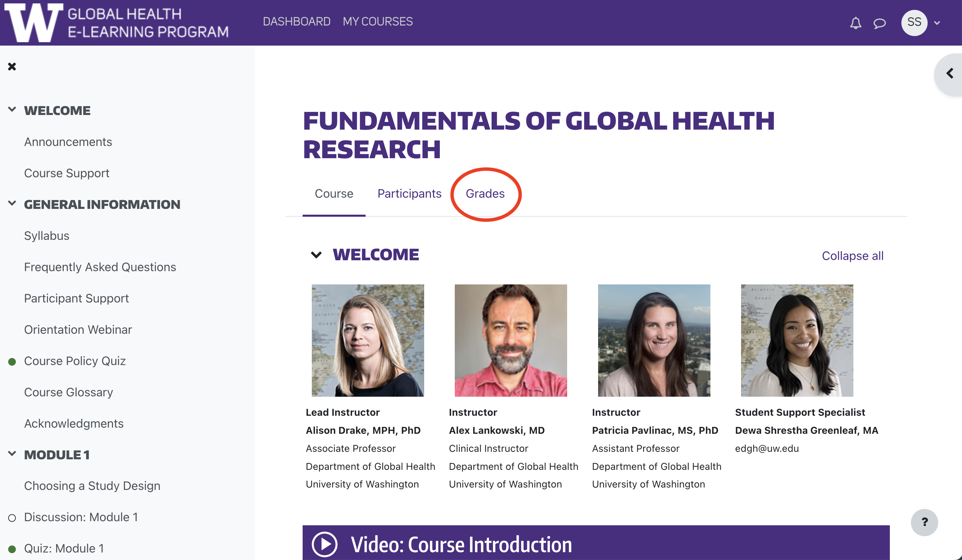Go to Dashboard
Screen dimensions: 962x560
296,21
